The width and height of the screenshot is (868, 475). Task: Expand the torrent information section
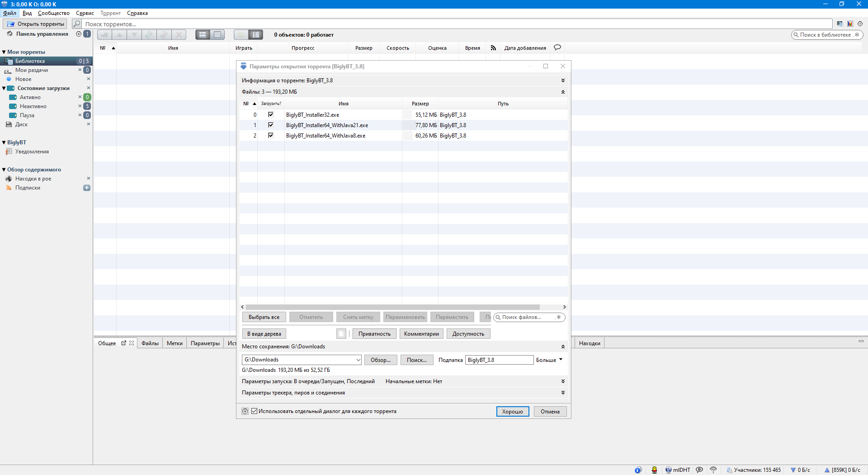click(563, 81)
